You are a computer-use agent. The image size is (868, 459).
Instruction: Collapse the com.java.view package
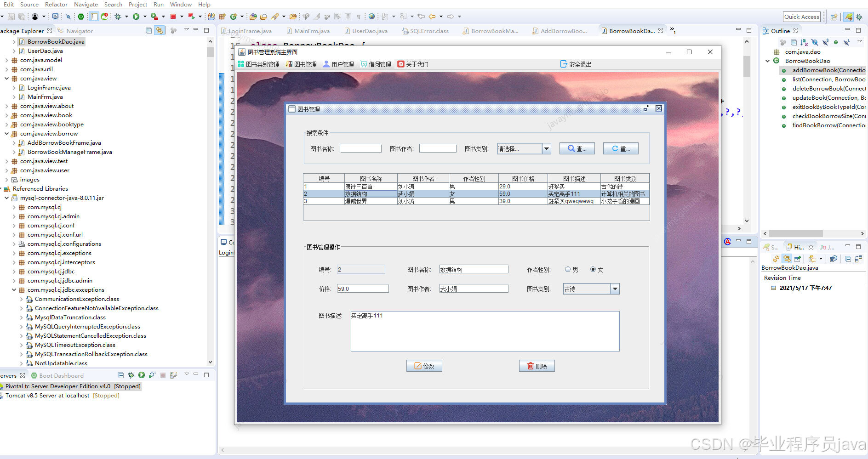7,79
